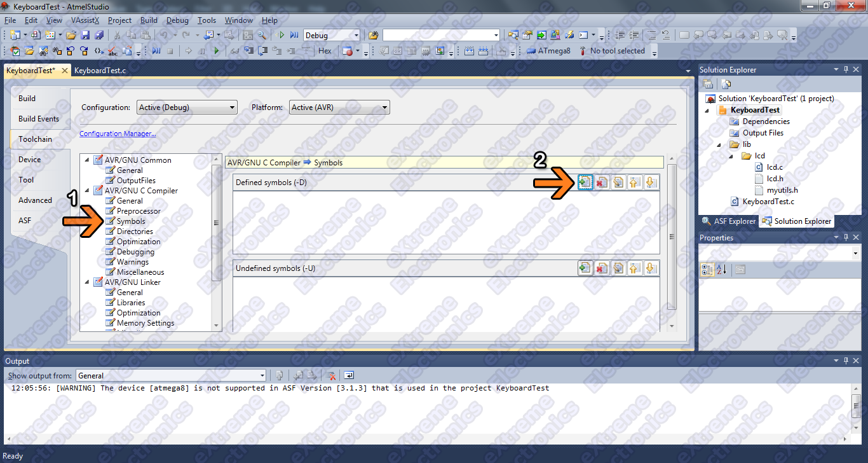Select Symbols under AVR/GNU C Compiler
The height and width of the screenshot is (463, 868).
(x=131, y=221)
